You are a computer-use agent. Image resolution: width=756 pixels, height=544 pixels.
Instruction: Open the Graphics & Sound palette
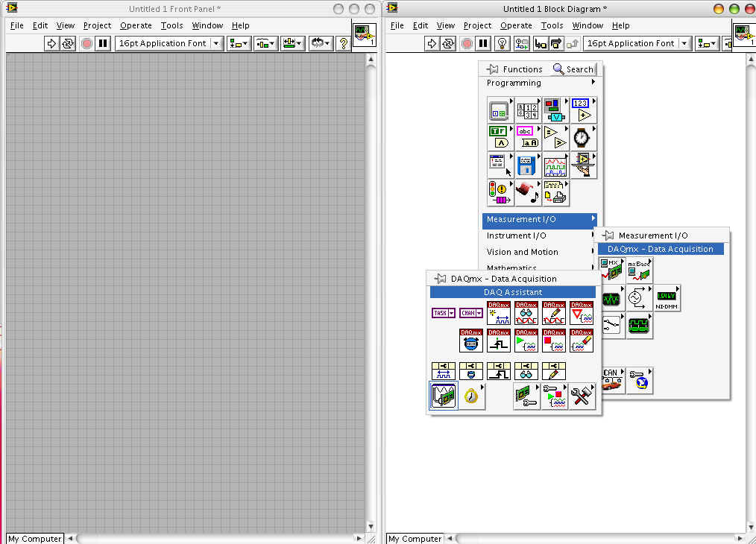pyautogui.click(x=526, y=193)
